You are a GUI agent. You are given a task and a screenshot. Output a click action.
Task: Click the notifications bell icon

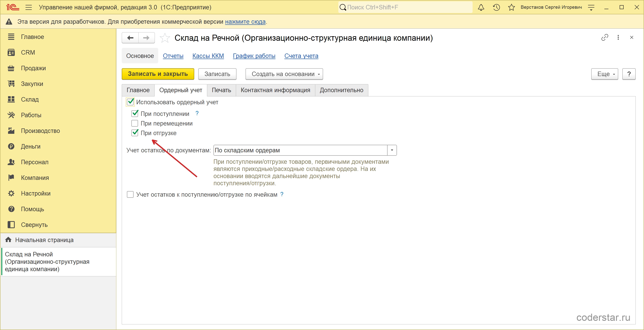pos(481,7)
